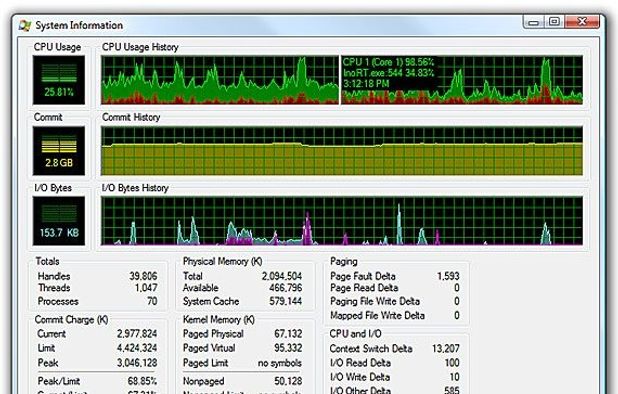Click the Peak/Limit value 68.85%
This screenshot has height=394, width=618.
pos(142,381)
